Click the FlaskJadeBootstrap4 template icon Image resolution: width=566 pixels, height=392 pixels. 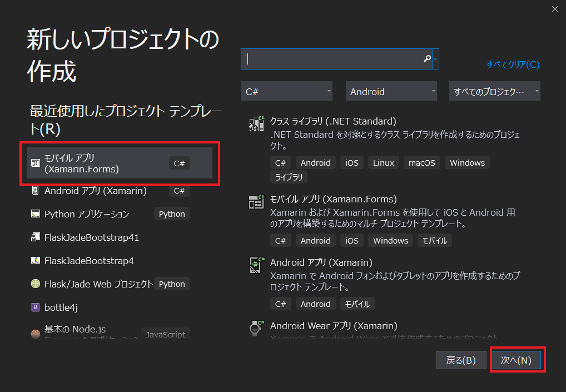point(36,260)
